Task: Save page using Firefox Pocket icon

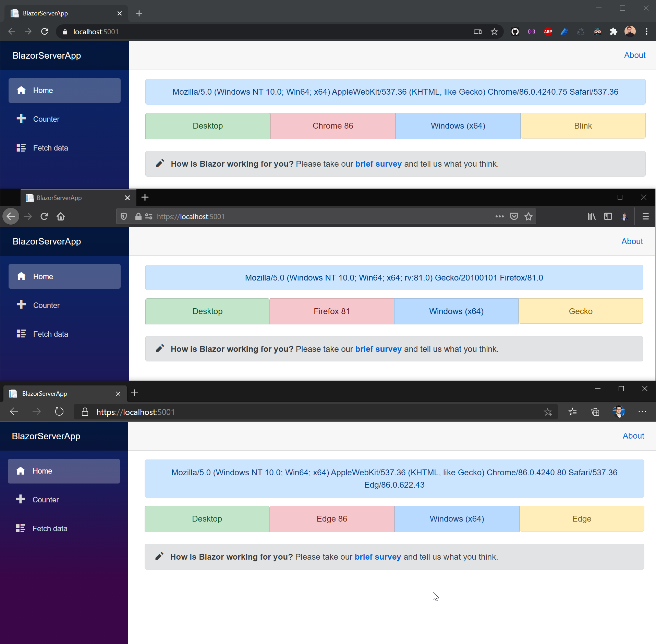Action: (x=513, y=216)
